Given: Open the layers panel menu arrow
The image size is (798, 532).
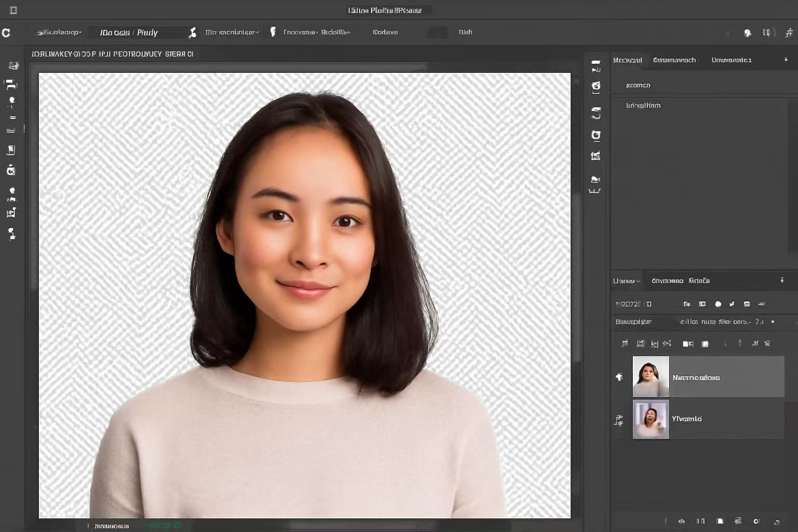Looking at the screenshot, I should click(782, 281).
